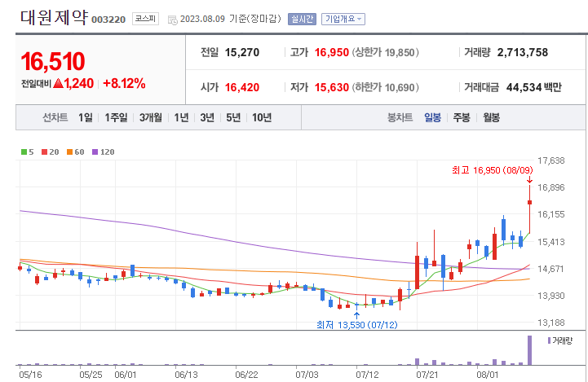Viewport: 588px width, 382px height.
Task: Click the calendar-clock icon beside the date
Action: (x=173, y=20)
